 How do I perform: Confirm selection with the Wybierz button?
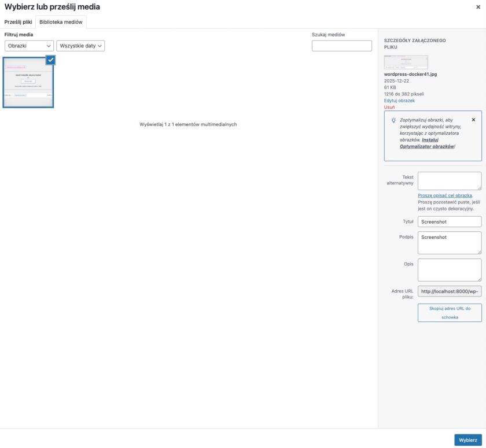click(468, 439)
